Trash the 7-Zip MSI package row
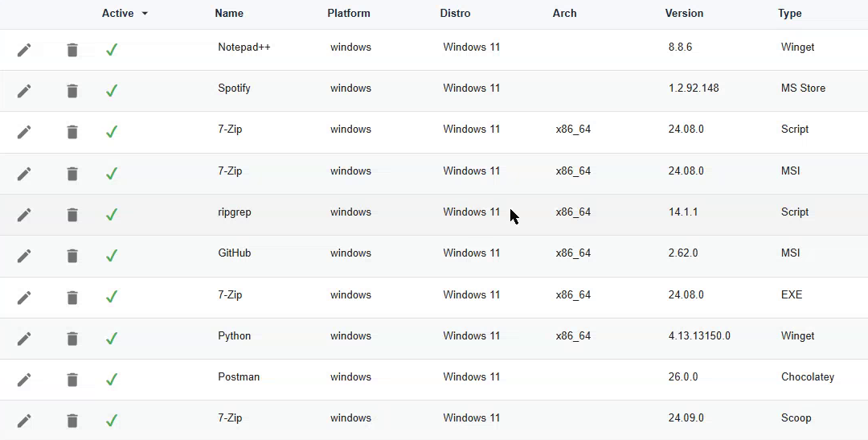This screenshot has width=868, height=440. tap(72, 174)
